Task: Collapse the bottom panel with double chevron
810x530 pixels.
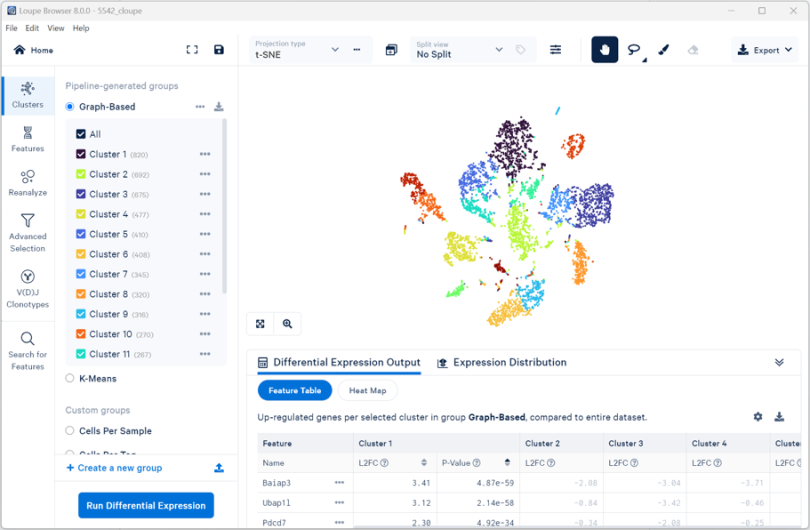Action: [779, 362]
